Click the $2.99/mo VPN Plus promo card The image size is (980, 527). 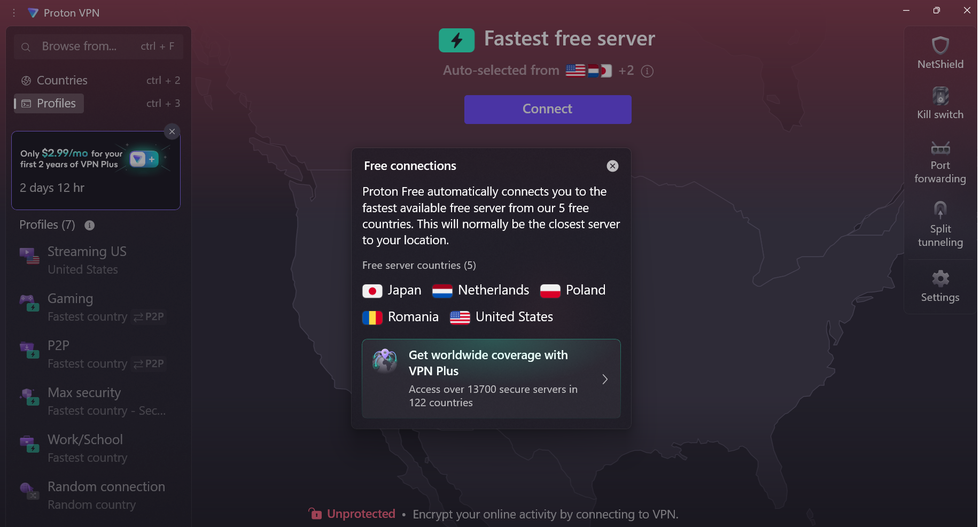point(96,170)
